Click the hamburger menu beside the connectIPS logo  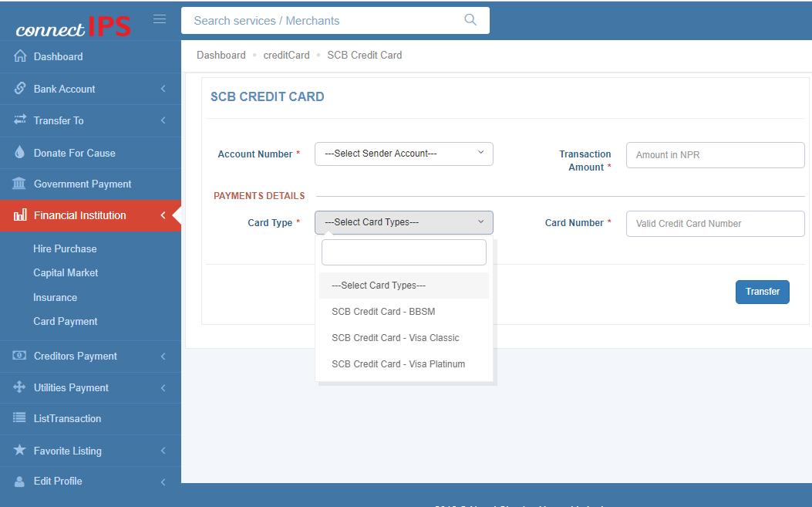tap(159, 19)
